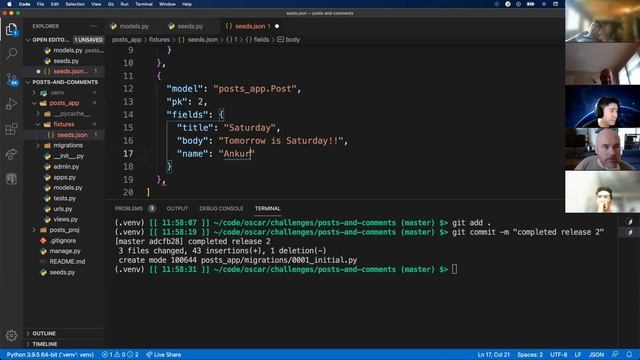This screenshot has height=360, width=640.
Task: Click the fixtures breadcrumb
Action: [x=159, y=40]
